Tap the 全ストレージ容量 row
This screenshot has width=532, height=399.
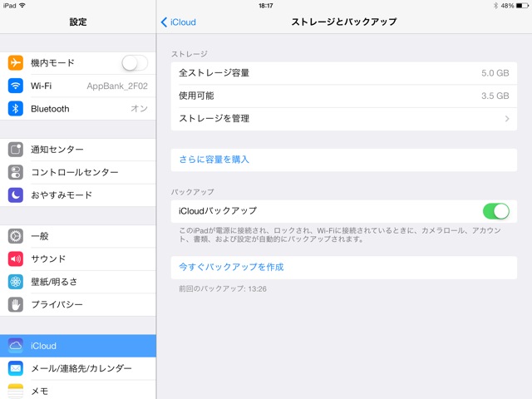344,73
